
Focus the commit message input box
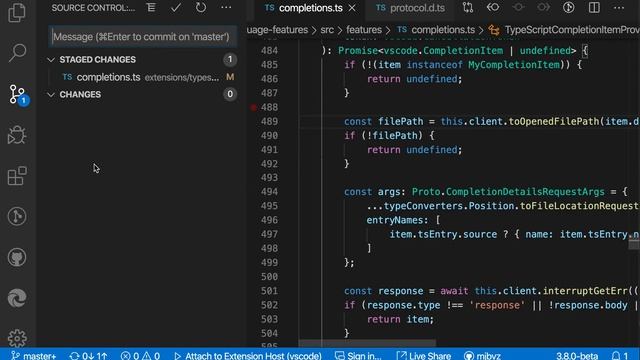[x=142, y=37]
